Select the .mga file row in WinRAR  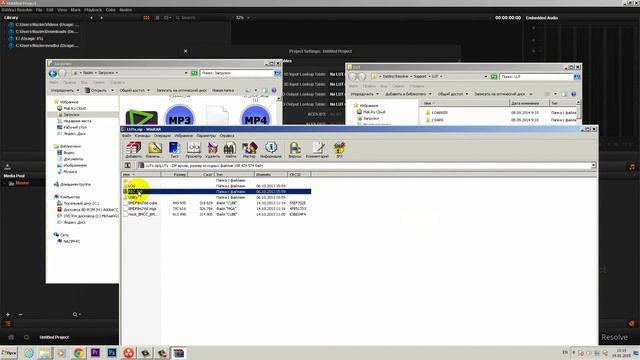(x=217, y=209)
